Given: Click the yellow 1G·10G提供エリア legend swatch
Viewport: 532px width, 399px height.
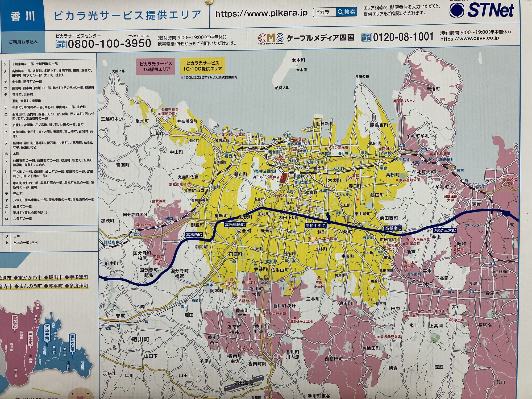Looking at the screenshot, I should [x=202, y=66].
